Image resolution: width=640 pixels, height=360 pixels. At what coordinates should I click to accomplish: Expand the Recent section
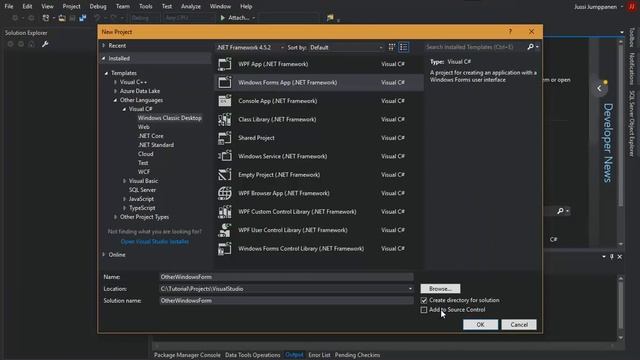click(x=104, y=46)
